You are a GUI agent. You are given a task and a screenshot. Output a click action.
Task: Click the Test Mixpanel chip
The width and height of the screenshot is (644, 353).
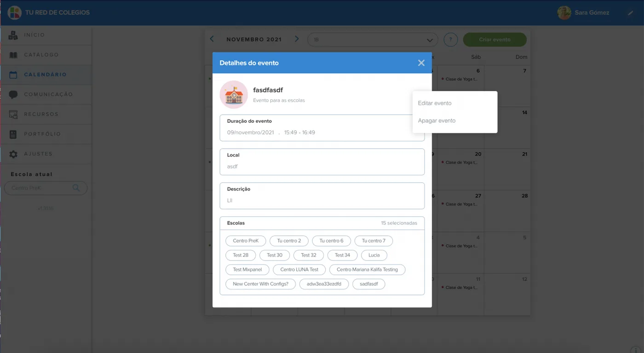point(247,270)
